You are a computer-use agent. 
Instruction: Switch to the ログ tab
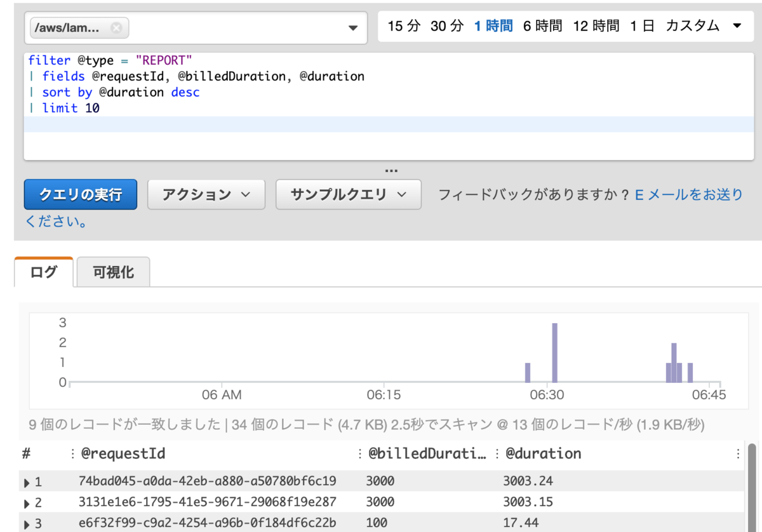pyautogui.click(x=44, y=272)
